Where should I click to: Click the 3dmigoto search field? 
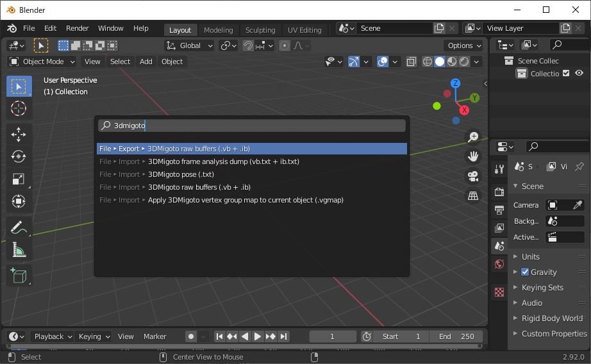(252, 126)
